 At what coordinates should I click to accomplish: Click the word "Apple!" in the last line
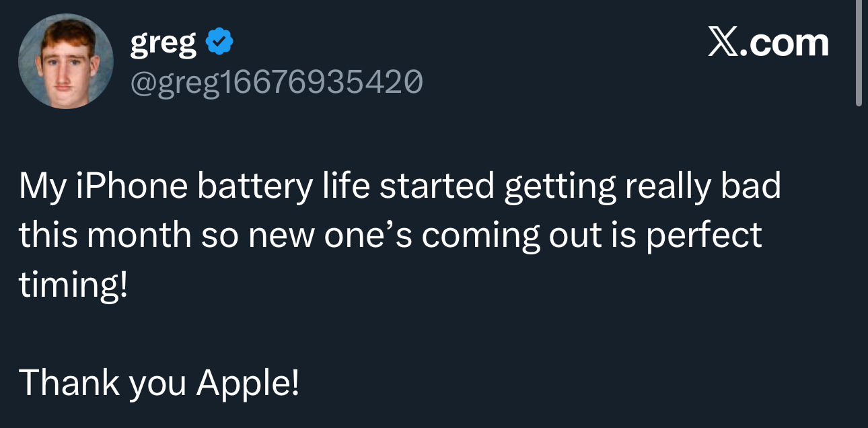(x=247, y=382)
